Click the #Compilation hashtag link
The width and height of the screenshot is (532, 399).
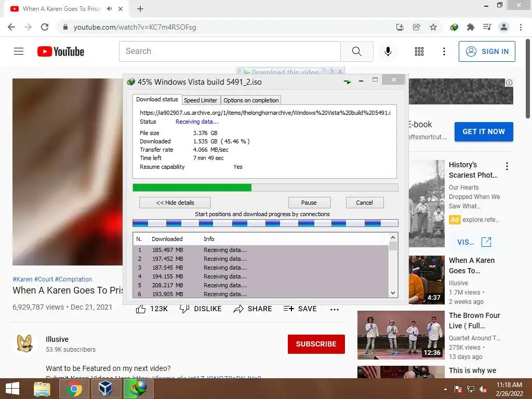[73, 279]
